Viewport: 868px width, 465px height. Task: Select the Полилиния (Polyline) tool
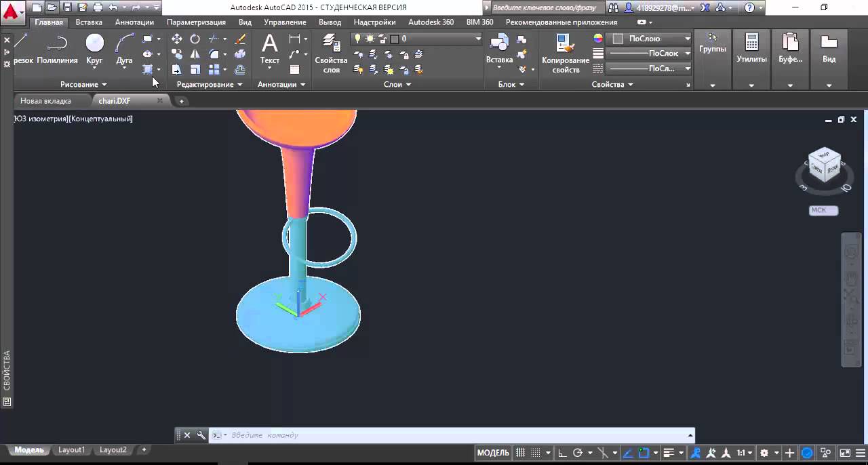coord(57,49)
